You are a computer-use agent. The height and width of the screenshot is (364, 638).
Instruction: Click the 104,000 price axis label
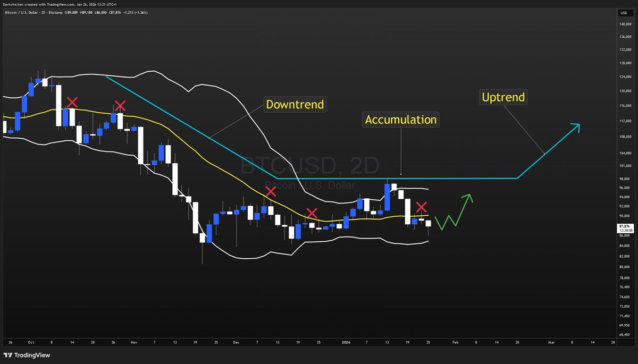coord(625,154)
